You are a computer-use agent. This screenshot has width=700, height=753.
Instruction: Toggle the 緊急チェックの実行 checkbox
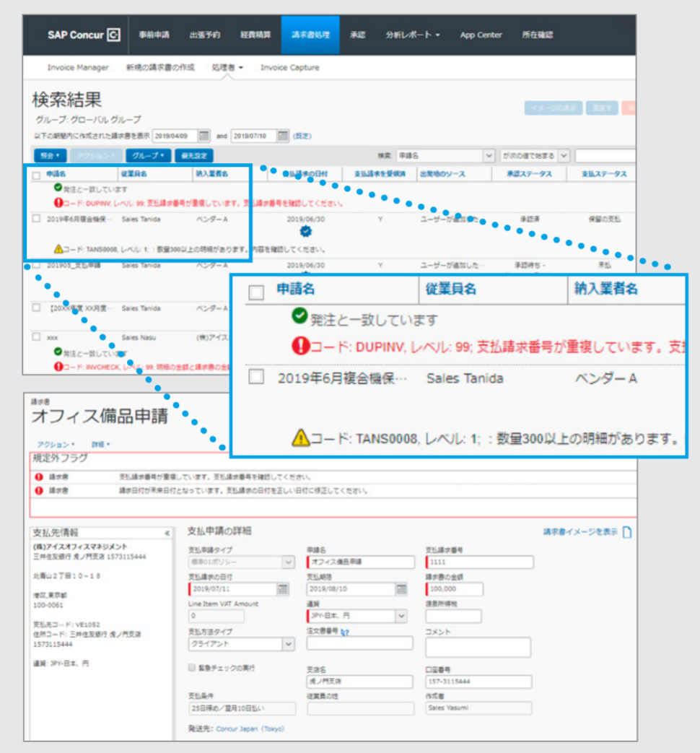tap(192, 668)
